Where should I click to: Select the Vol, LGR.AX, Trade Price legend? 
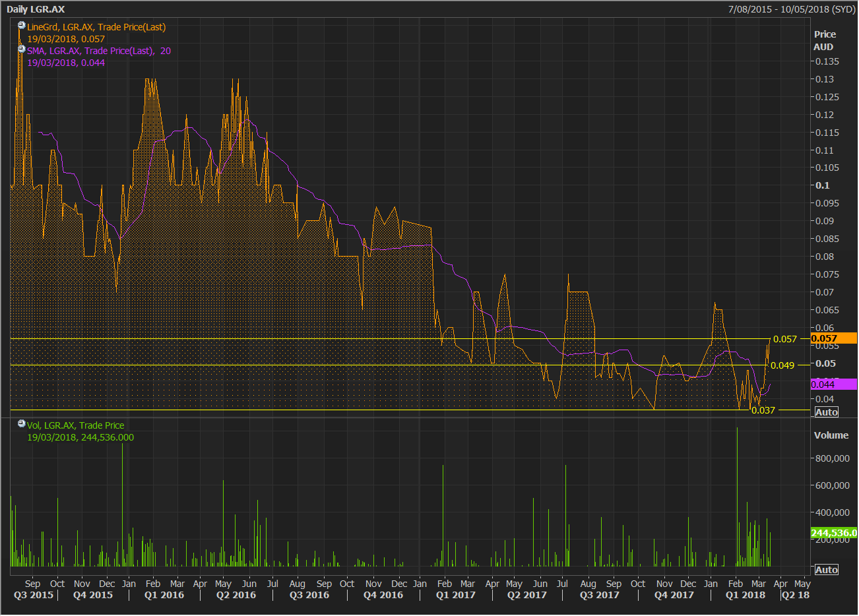(75, 425)
